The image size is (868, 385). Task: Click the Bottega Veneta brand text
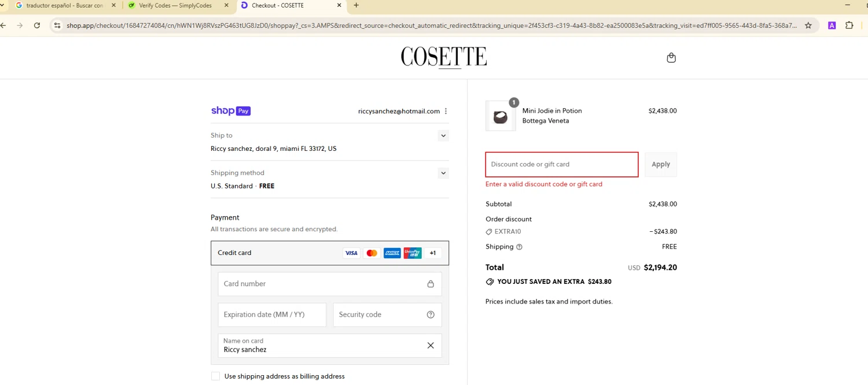click(546, 121)
